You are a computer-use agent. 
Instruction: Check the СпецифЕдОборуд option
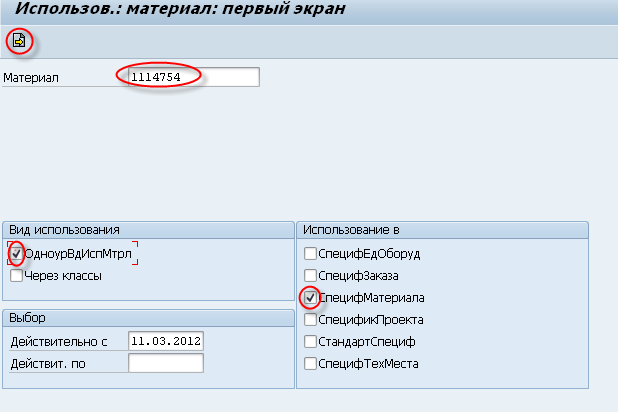click(x=310, y=254)
